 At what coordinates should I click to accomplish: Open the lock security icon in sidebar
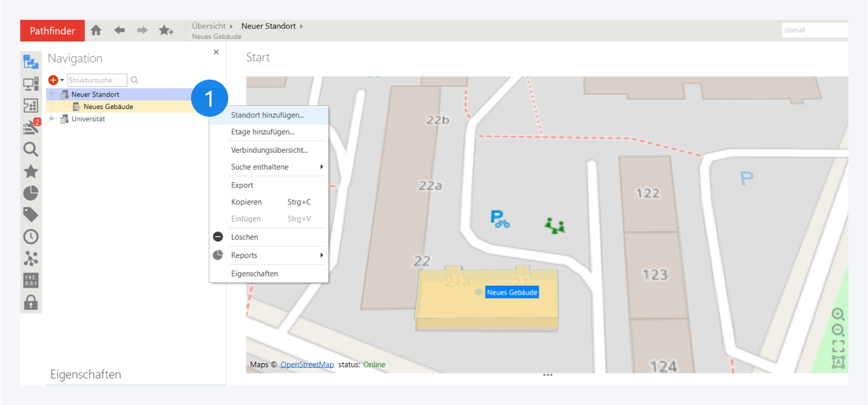point(31,302)
